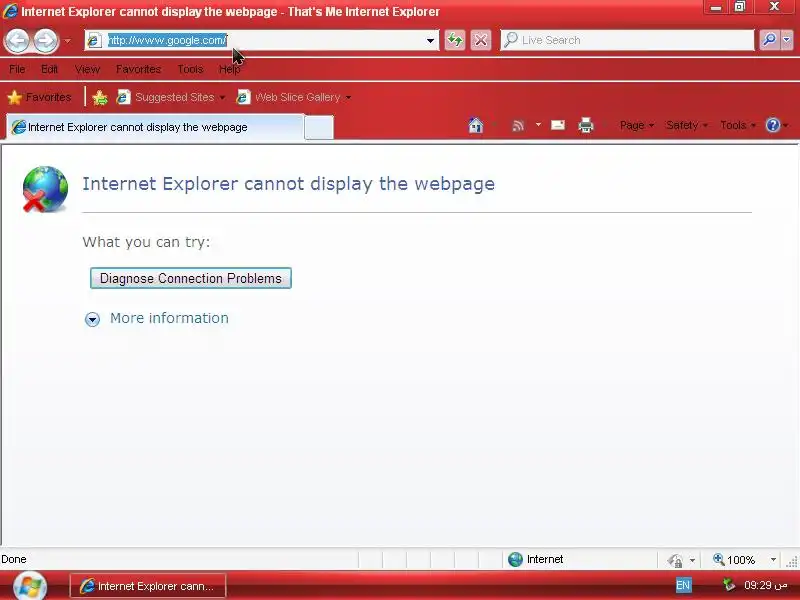This screenshot has width=800, height=600.
Task: Click the system tray network icon
Action: (x=729, y=585)
